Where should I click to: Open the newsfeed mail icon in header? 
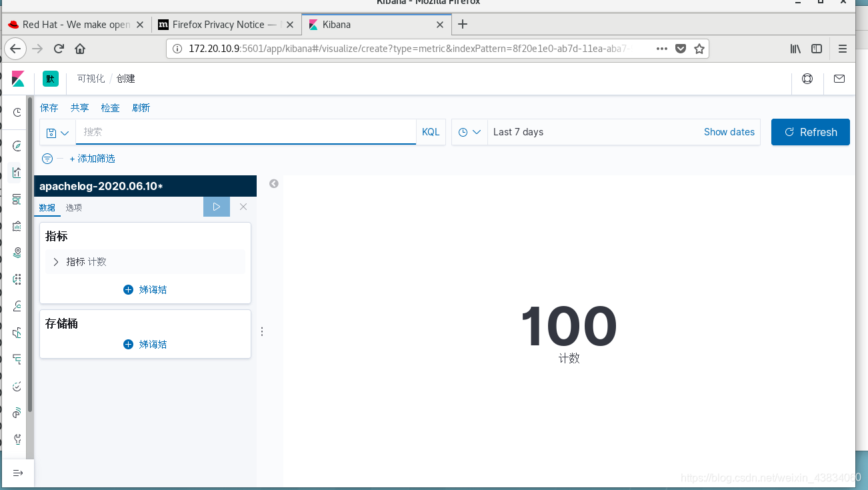tap(839, 79)
